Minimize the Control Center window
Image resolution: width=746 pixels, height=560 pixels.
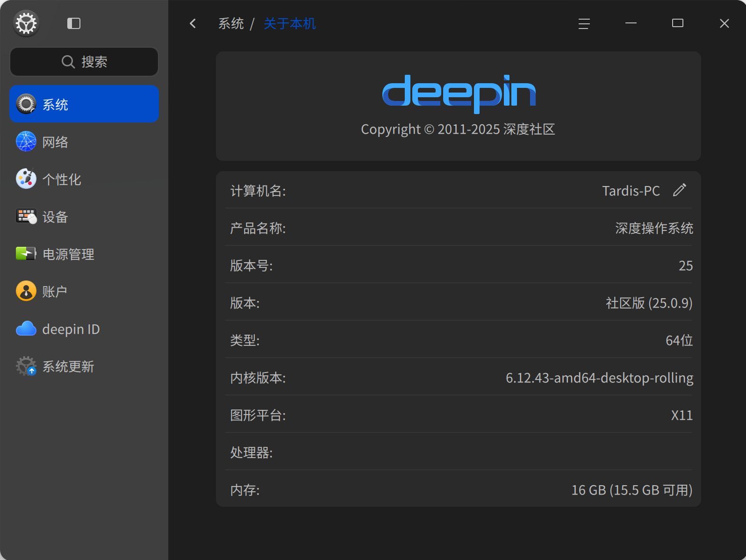631,23
